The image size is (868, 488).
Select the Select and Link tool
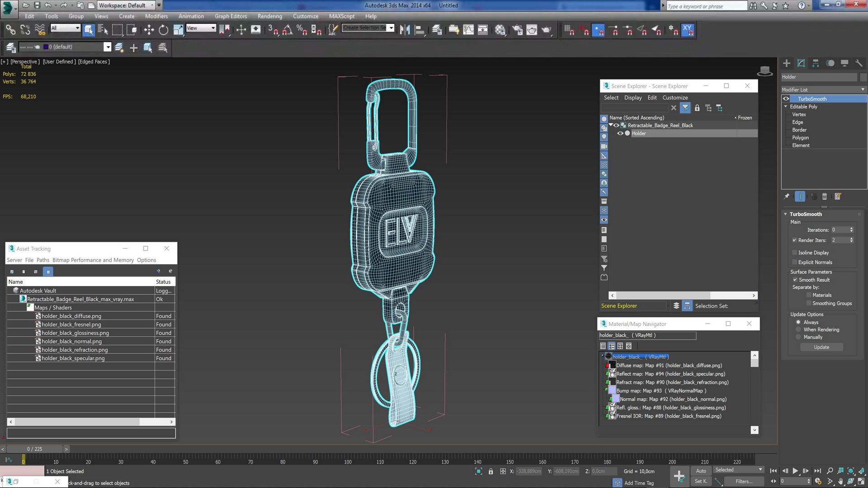click(11, 30)
